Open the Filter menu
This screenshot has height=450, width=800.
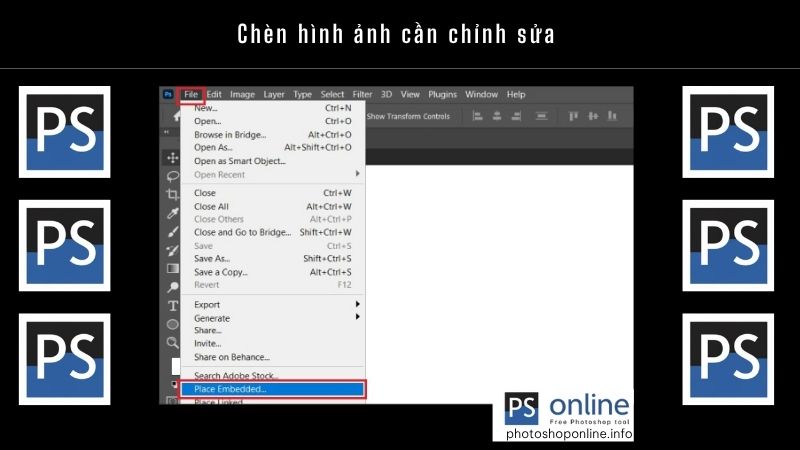[x=362, y=94]
